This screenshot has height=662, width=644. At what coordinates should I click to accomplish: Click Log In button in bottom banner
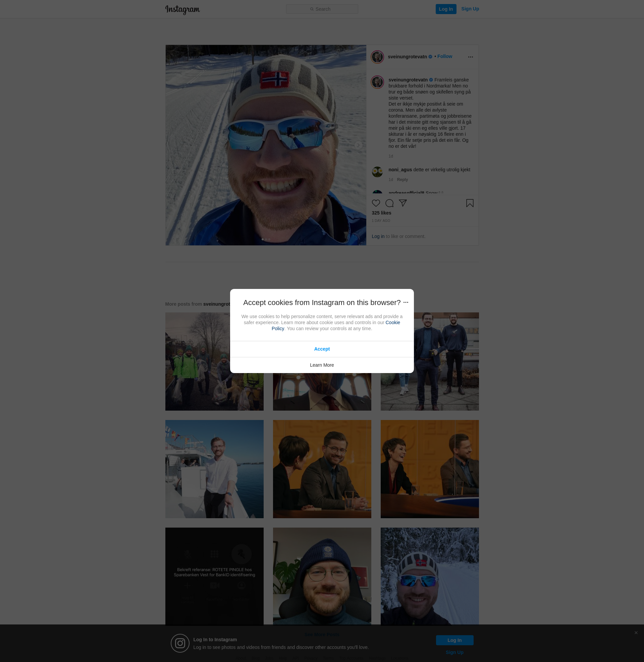click(x=454, y=640)
